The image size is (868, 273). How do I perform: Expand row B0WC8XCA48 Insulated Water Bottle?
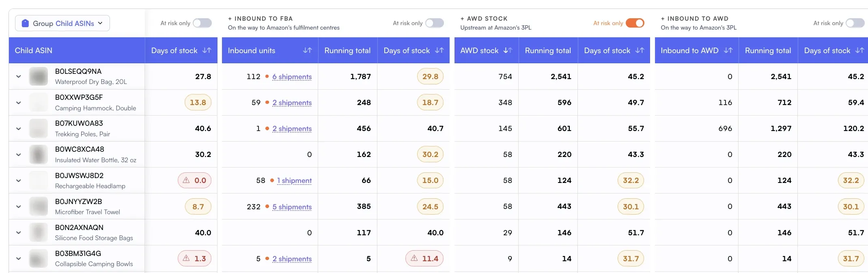coord(19,155)
